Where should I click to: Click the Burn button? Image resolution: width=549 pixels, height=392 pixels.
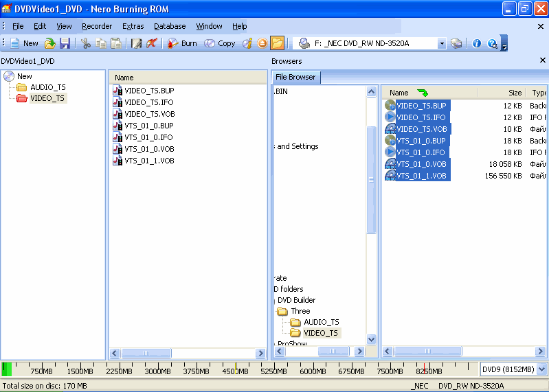click(182, 43)
